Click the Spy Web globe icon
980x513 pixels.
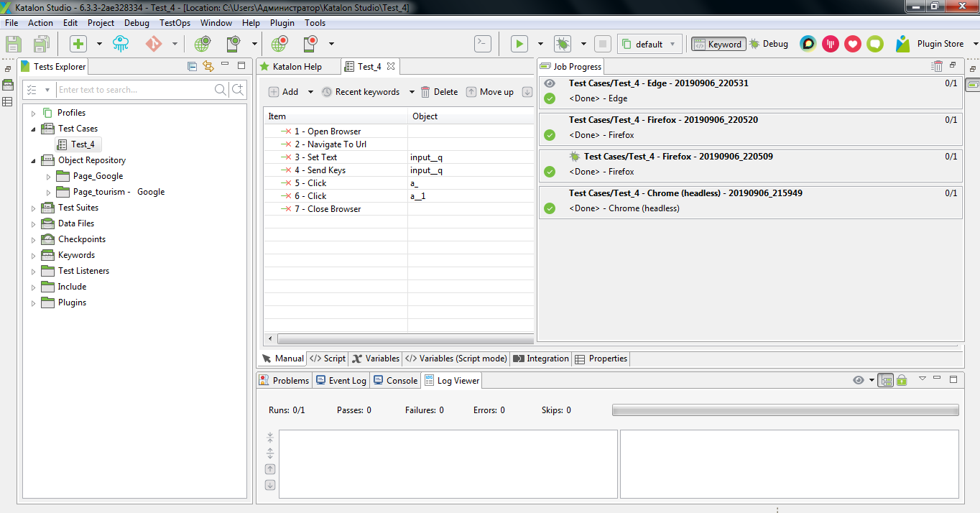[x=202, y=44]
